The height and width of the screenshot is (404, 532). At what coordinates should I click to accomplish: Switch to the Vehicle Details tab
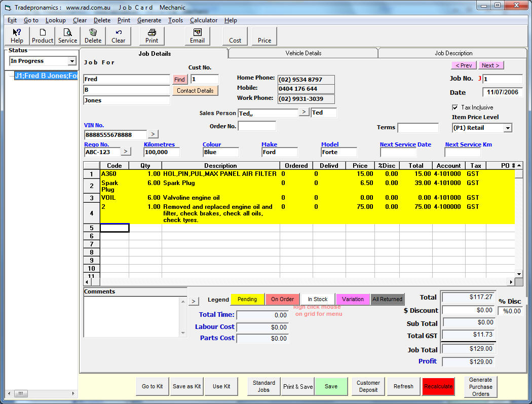pos(303,53)
